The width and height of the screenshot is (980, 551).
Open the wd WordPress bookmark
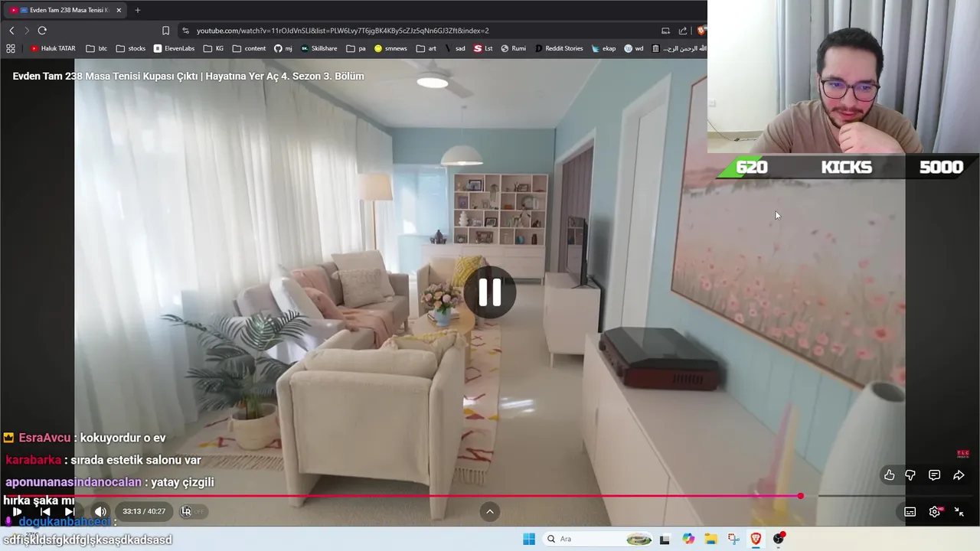tap(634, 48)
